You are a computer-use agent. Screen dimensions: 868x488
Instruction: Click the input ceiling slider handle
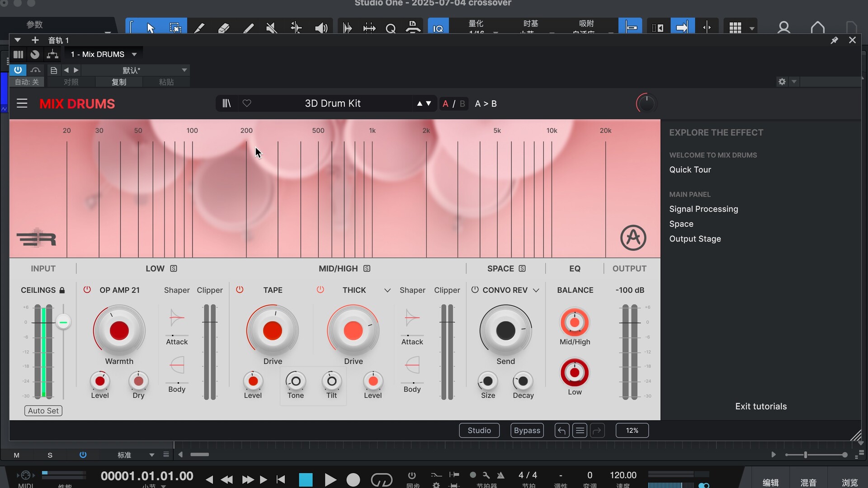(x=63, y=322)
